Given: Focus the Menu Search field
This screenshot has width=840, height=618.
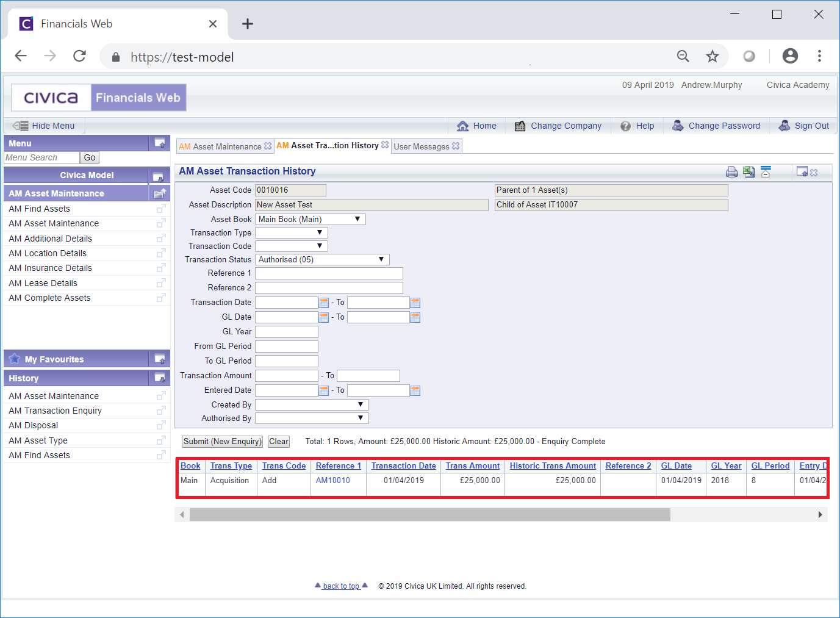Looking at the screenshot, I should tap(41, 157).
